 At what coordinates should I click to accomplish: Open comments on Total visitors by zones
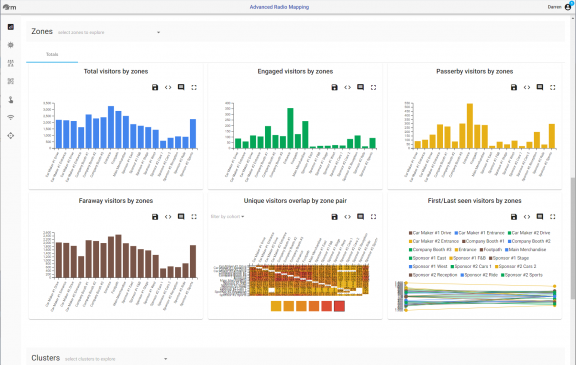pos(181,87)
